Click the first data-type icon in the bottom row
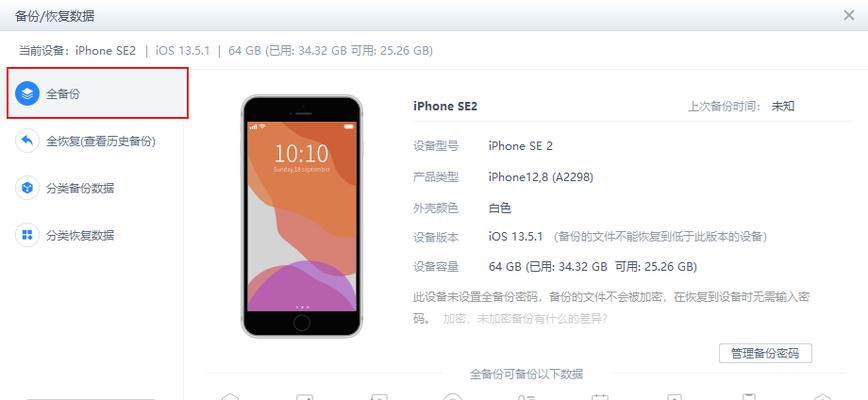 230,397
